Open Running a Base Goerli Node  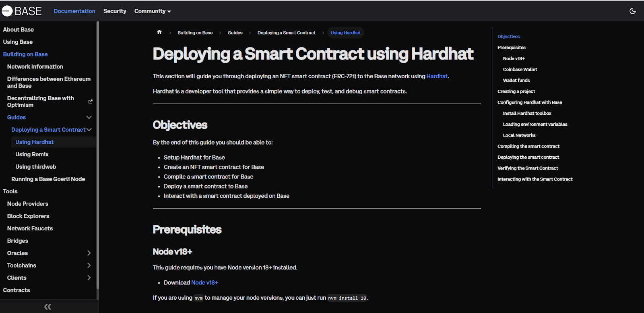point(48,179)
